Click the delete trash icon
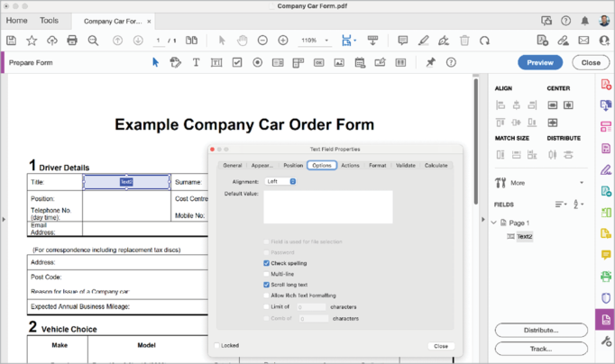615x364 pixels. point(464,41)
